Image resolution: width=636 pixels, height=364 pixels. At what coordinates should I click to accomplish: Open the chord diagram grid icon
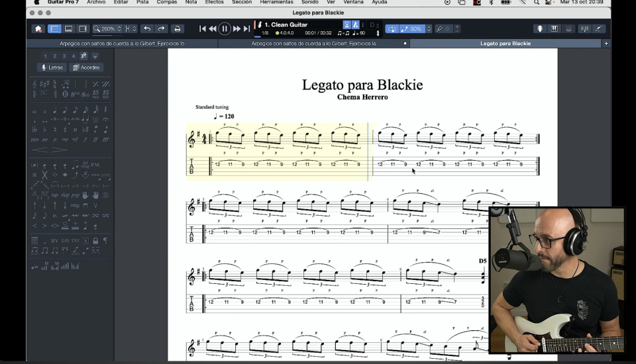[x=34, y=241]
